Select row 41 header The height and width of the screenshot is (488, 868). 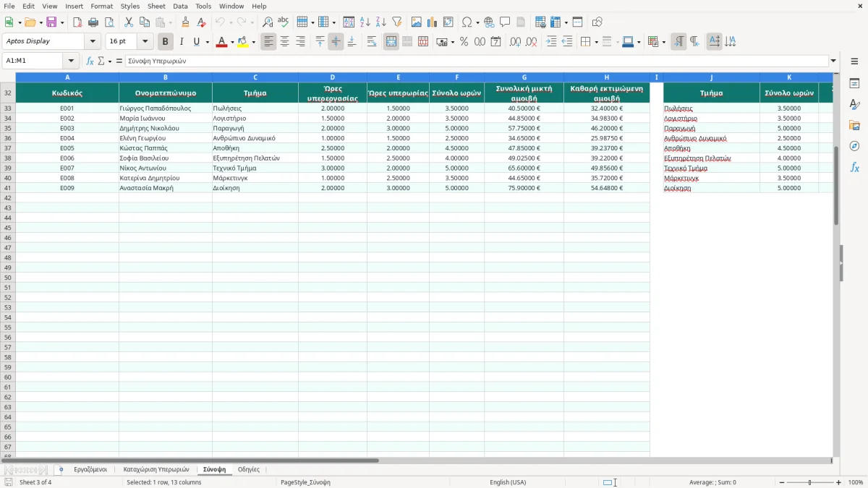coord(8,188)
